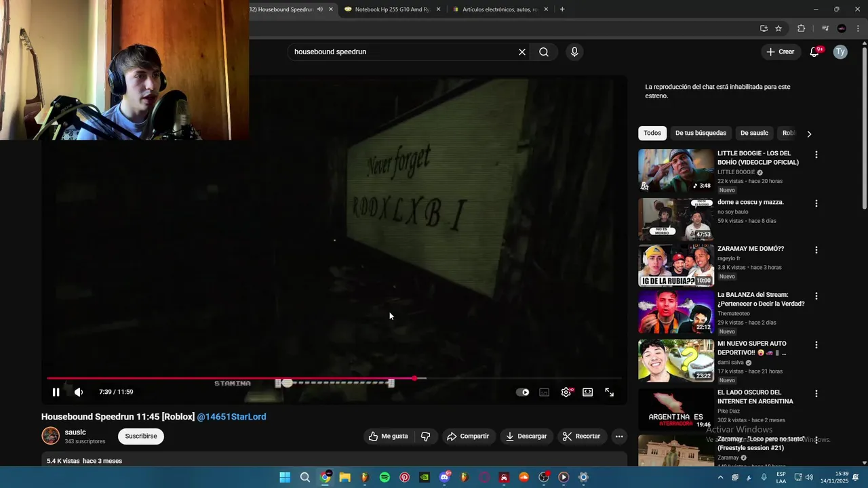Mute the video using the speaker icon
Image resolution: width=868 pixels, height=488 pixels.
pyautogui.click(x=79, y=392)
